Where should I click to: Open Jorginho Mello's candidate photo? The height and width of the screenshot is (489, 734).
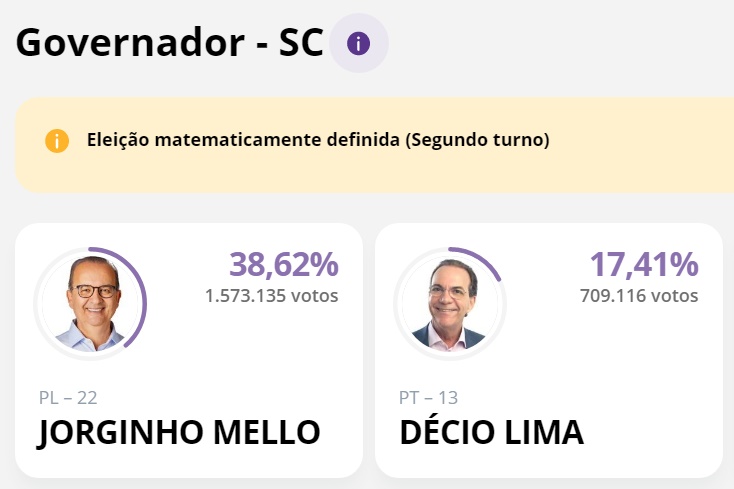pos(90,303)
